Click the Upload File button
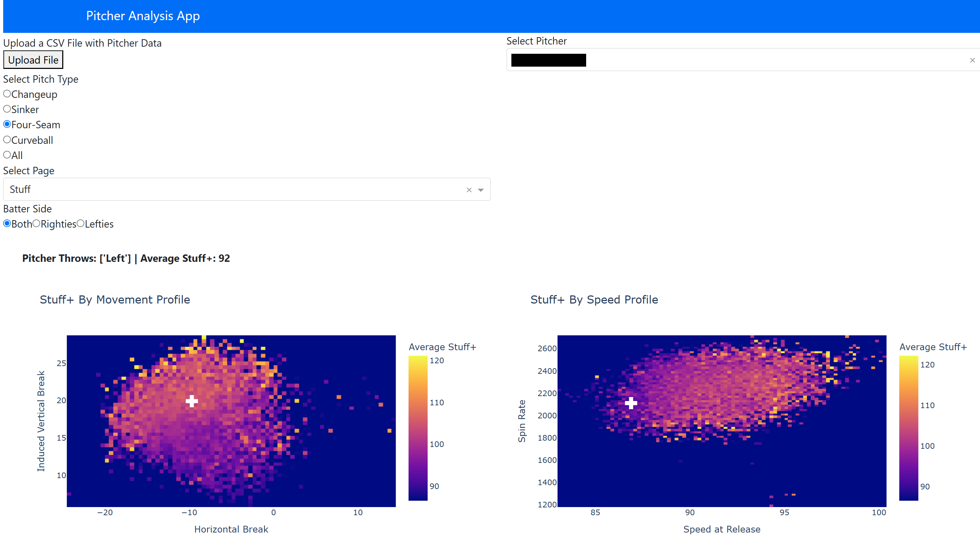Viewport: 980px width, 547px height. point(33,60)
